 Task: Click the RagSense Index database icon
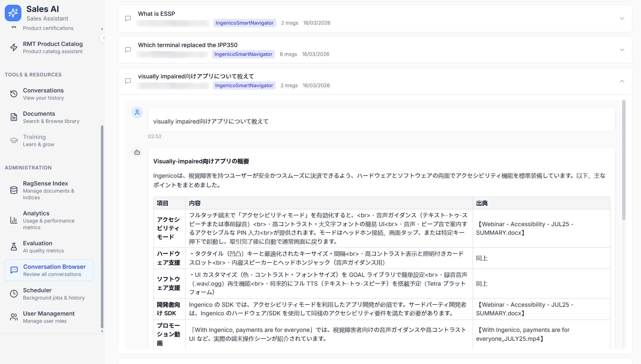point(14,190)
